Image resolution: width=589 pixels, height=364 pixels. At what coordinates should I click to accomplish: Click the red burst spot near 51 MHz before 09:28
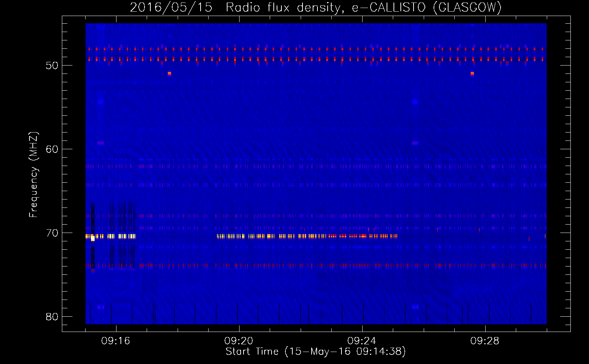[x=472, y=74]
